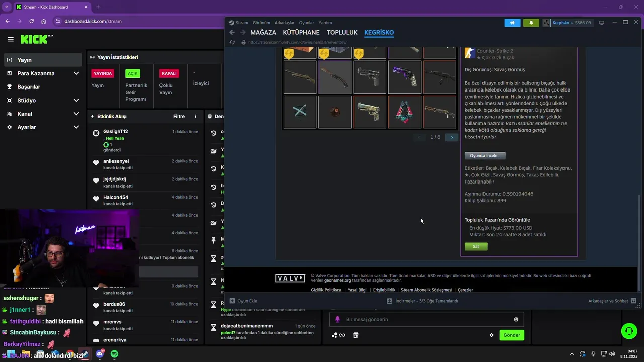This screenshot has height=362, width=644.
Task: Select the berdus86 follow entry
Action: (x=145, y=307)
